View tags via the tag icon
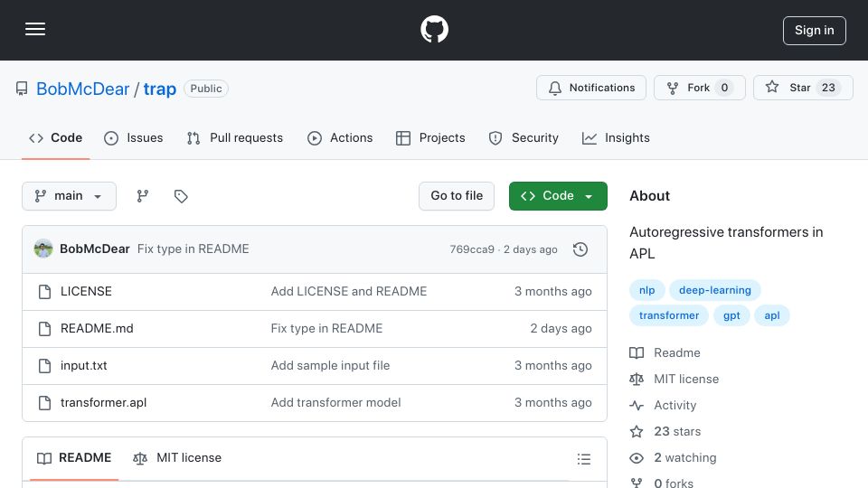 [x=181, y=196]
